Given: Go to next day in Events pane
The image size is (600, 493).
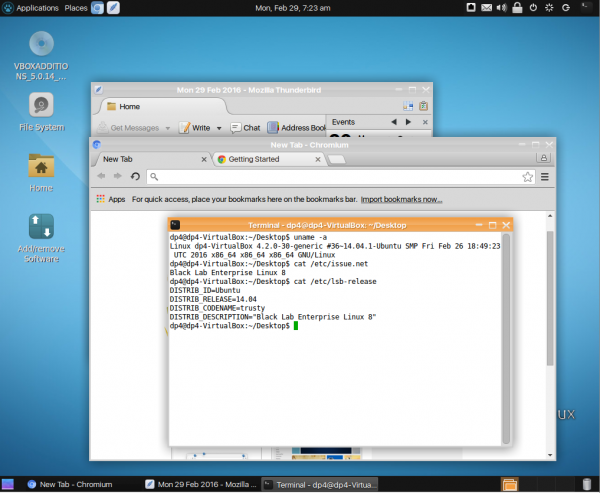Looking at the screenshot, I should [x=408, y=122].
